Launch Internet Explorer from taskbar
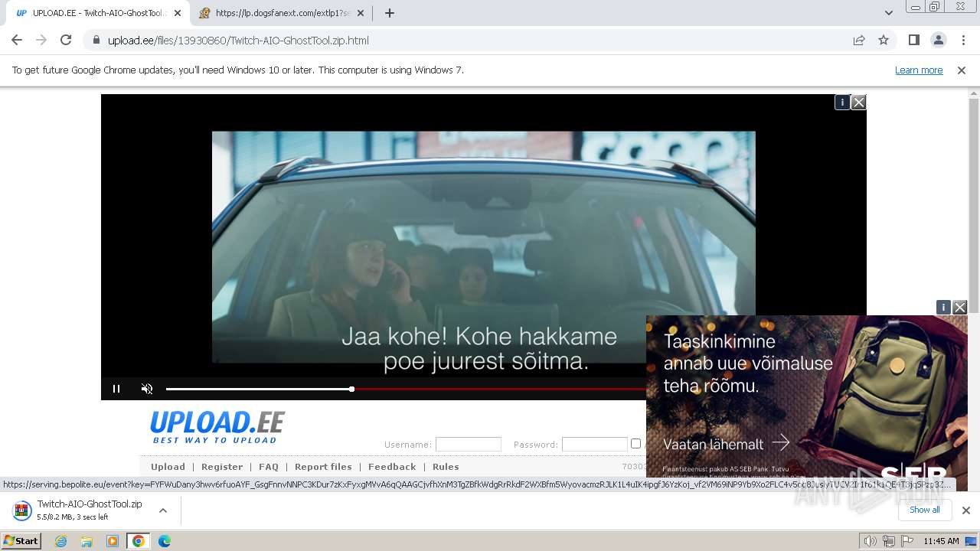The image size is (980, 551). click(60, 541)
